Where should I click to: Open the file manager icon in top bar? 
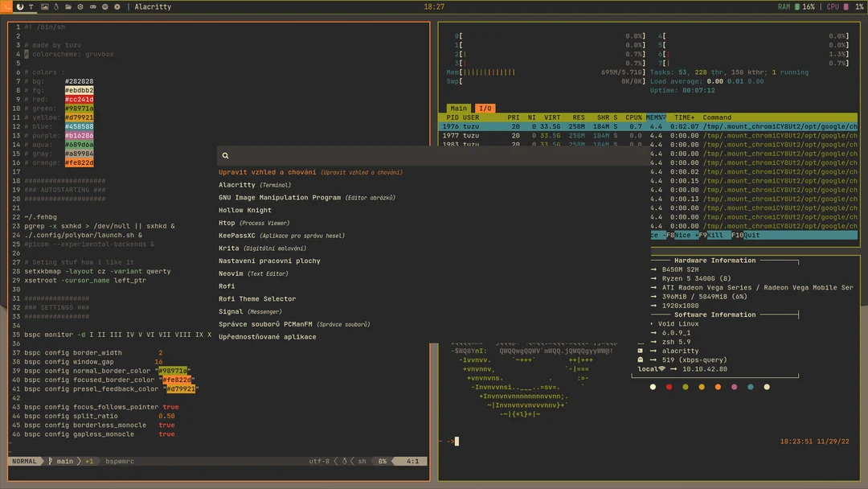tap(68, 6)
